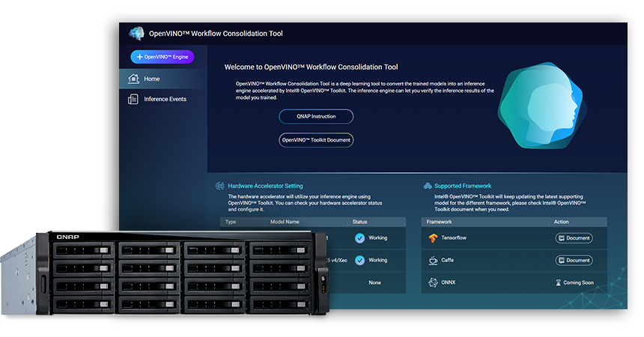Open the Home menu item
Viewport: 644px width, 337px height.
(152, 79)
